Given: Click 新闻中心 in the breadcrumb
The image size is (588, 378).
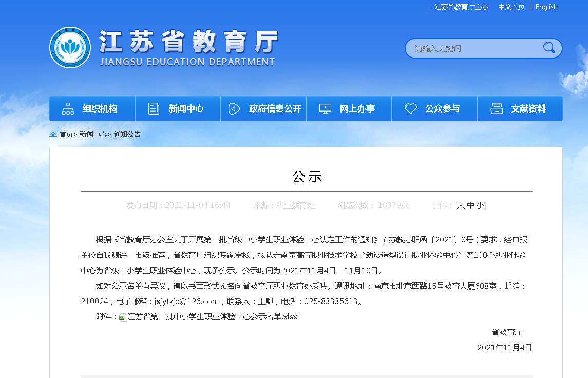Looking at the screenshot, I should [x=93, y=134].
